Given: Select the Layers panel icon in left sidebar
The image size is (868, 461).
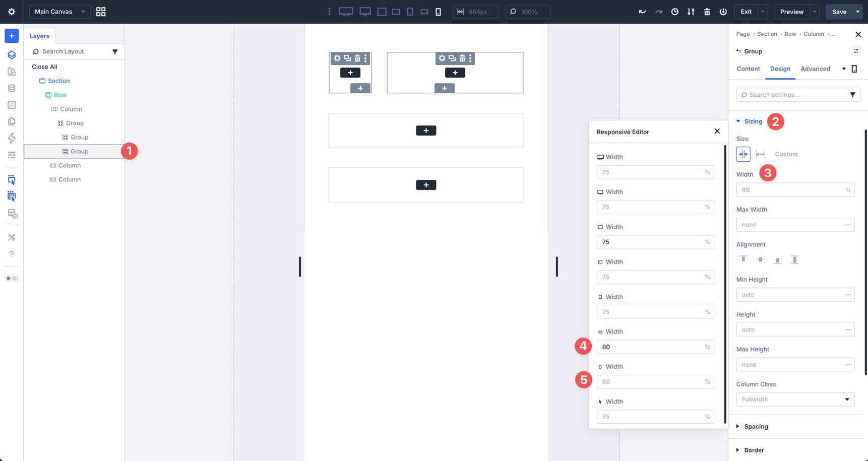Looking at the screenshot, I should (12, 54).
